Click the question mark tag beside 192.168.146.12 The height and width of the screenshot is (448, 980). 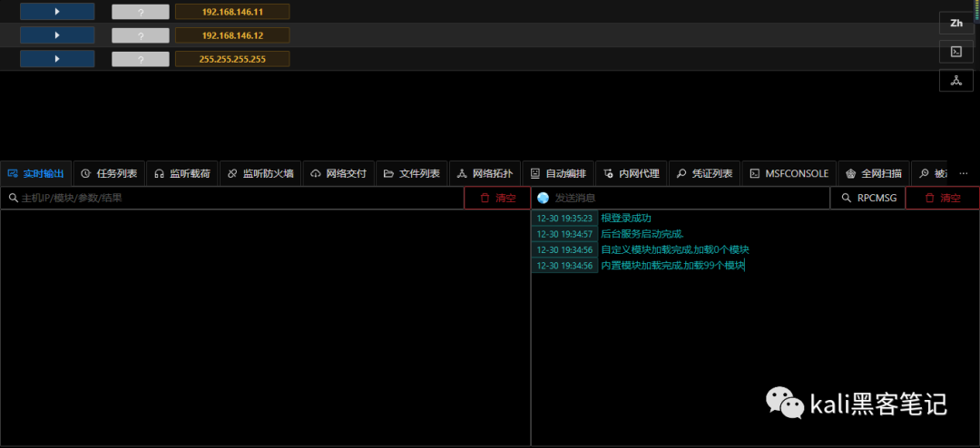pyautogui.click(x=141, y=35)
